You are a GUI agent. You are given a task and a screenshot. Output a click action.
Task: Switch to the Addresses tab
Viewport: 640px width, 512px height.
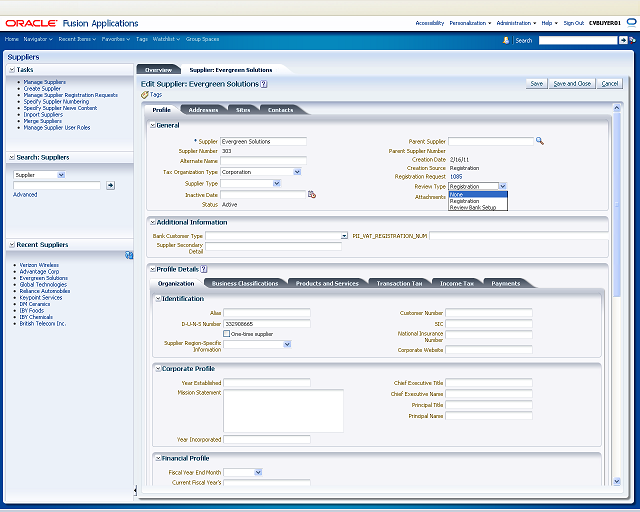click(x=203, y=110)
